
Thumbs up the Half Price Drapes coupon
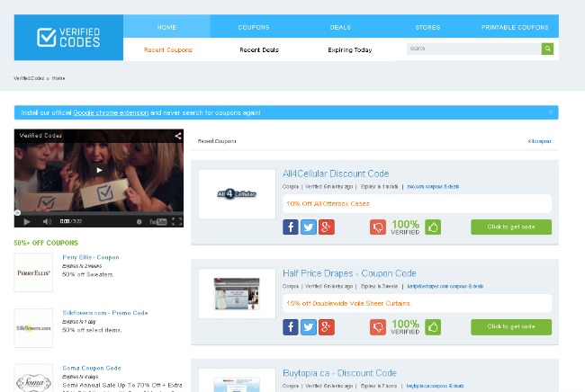[x=433, y=327]
